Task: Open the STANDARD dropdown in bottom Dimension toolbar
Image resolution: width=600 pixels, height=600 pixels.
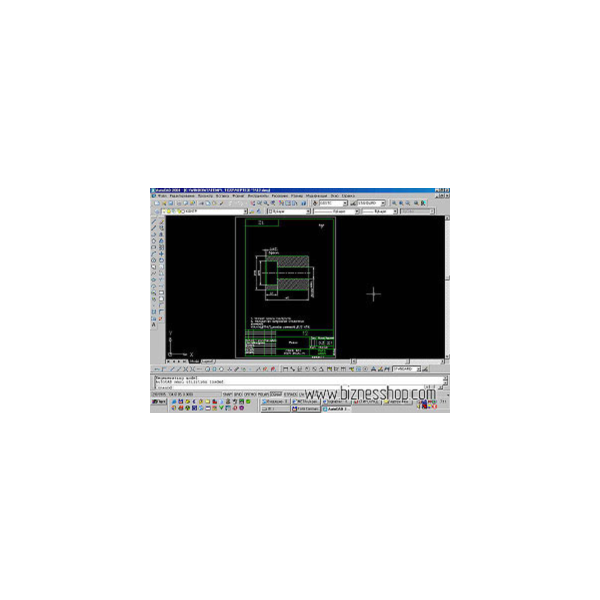Action: point(406,369)
